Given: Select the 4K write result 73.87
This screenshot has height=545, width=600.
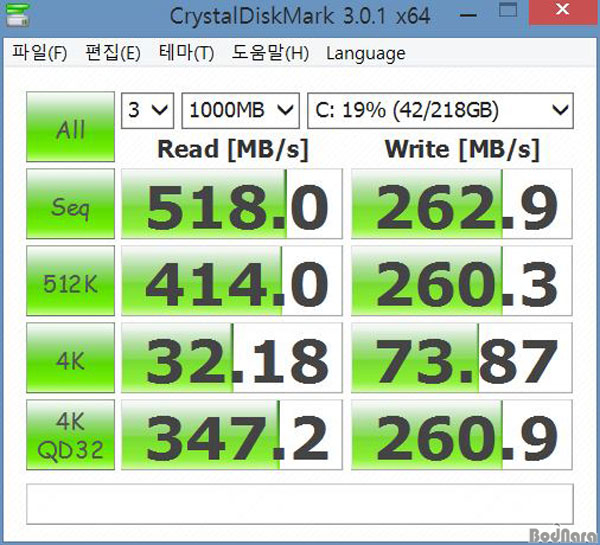Looking at the screenshot, I should tap(462, 357).
